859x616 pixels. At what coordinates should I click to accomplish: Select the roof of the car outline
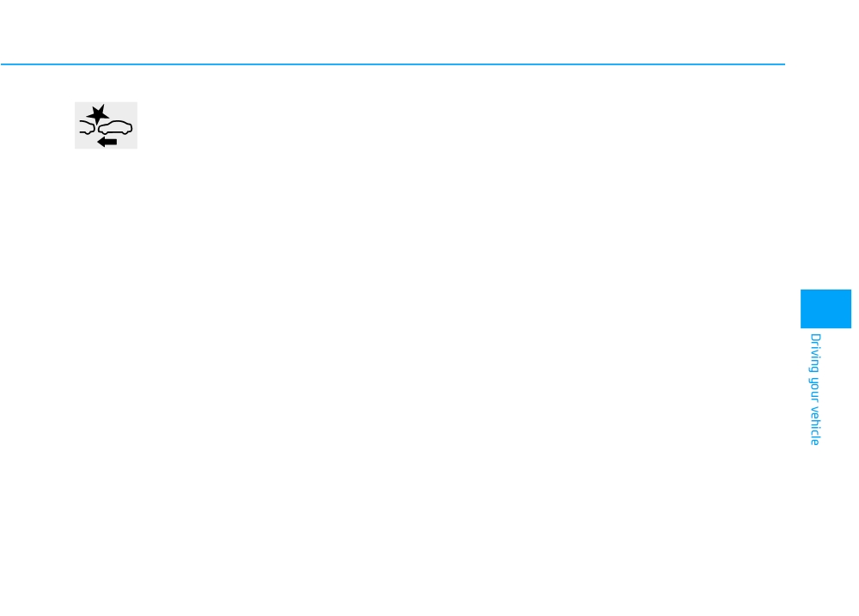click(x=117, y=121)
